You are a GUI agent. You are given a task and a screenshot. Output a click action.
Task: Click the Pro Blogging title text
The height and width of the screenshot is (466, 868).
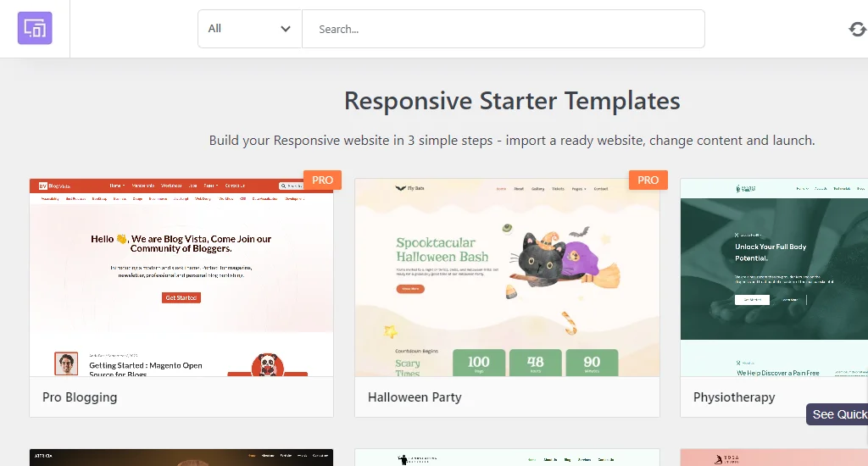coord(80,397)
